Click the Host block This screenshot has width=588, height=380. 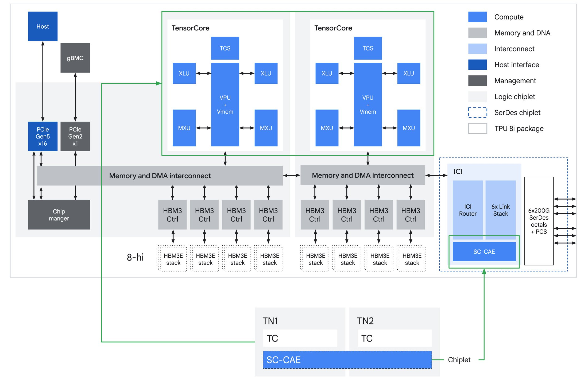[42, 26]
